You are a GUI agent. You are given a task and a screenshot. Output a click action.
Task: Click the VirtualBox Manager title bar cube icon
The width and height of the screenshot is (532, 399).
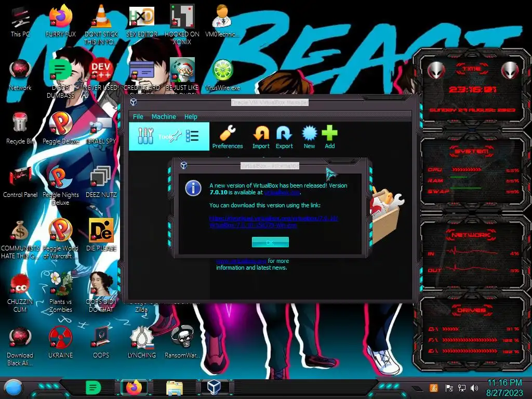tap(134, 102)
